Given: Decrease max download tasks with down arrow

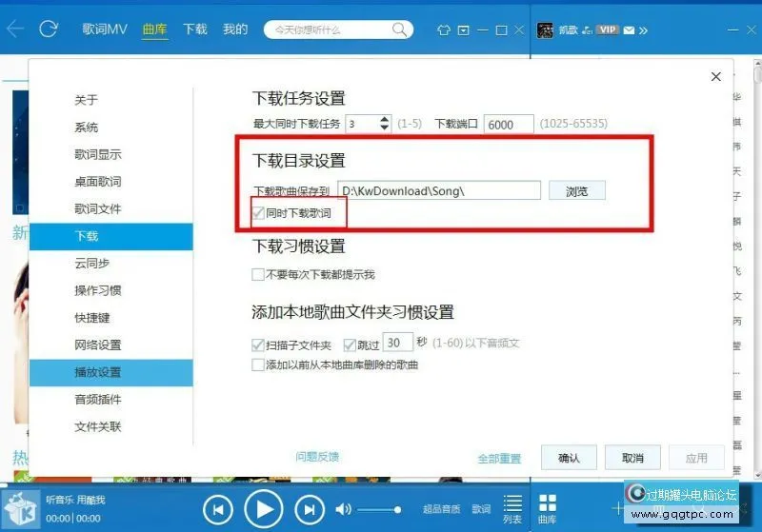Looking at the screenshot, I should pyautogui.click(x=385, y=128).
